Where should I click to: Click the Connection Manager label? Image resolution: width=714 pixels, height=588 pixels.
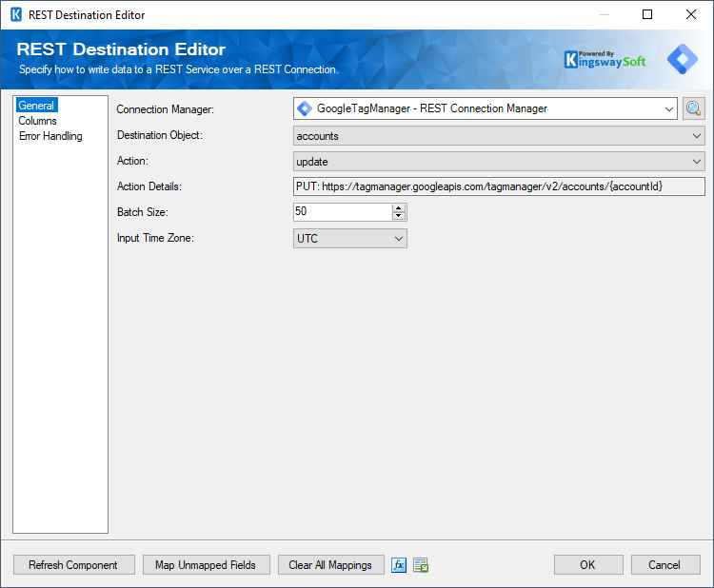click(166, 109)
